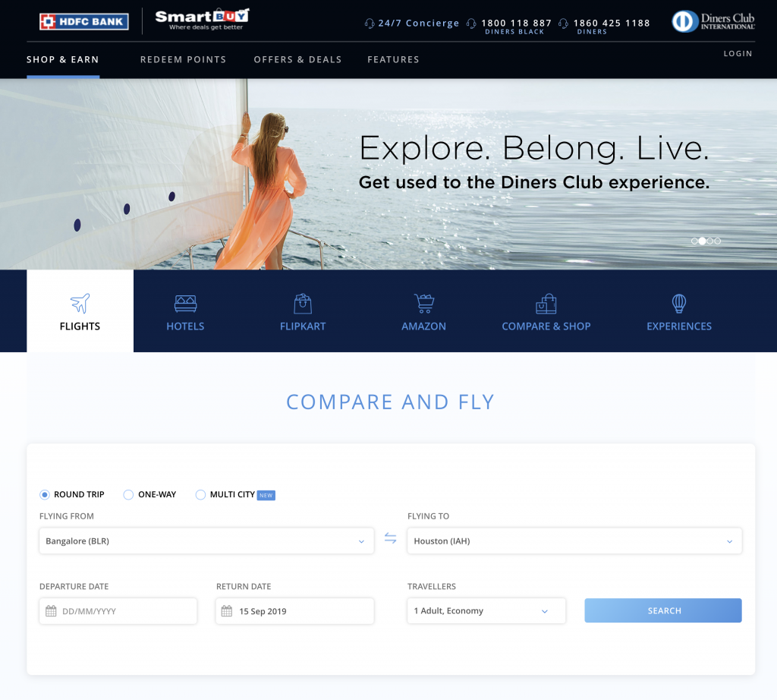777x700 pixels.
Task: Select the third banner carousel dot
Action: [710, 241]
